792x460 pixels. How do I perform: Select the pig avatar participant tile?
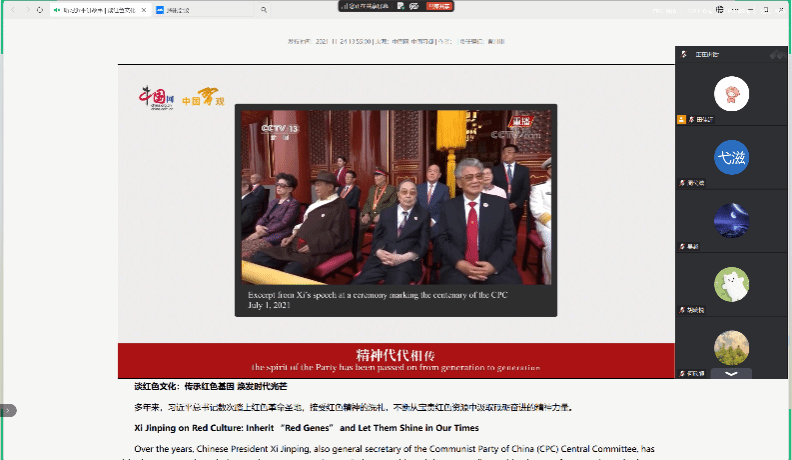point(731,94)
